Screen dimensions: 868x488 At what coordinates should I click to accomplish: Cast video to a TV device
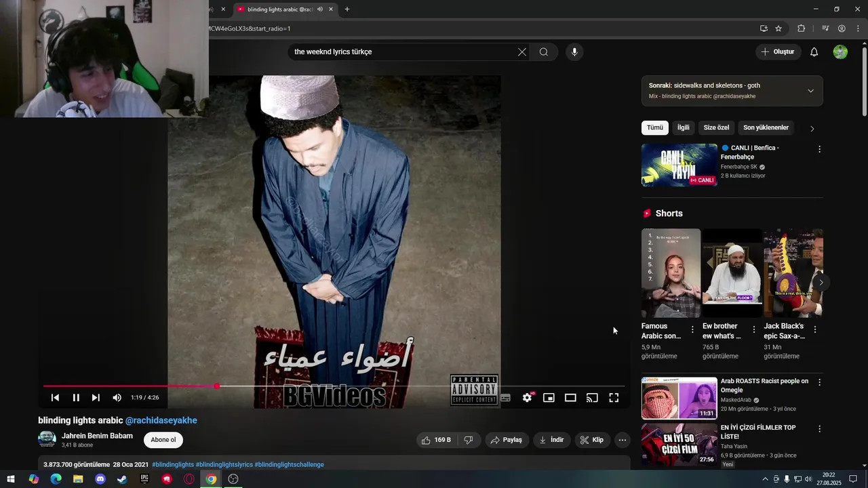(x=592, y=398)
